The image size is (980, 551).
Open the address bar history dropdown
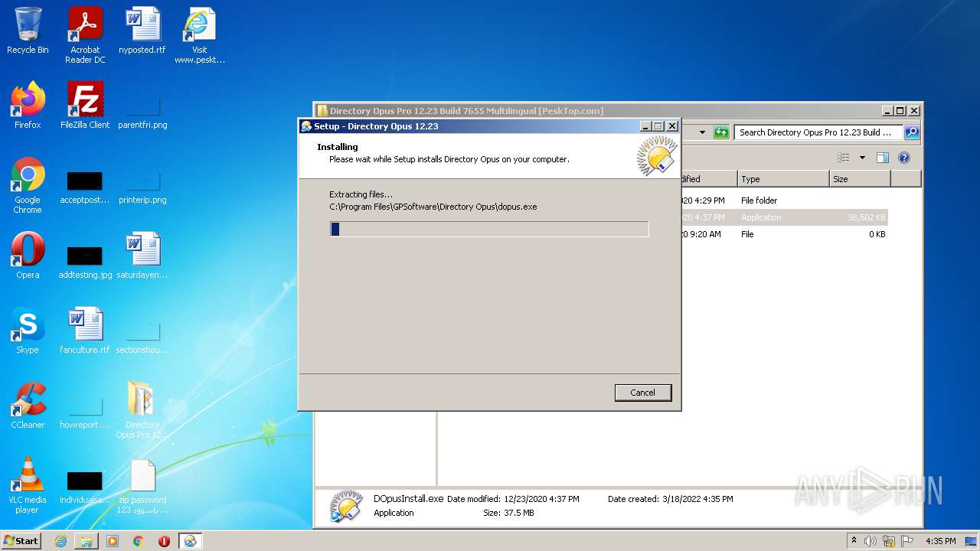pyautogui.click(x=702, y=132)
